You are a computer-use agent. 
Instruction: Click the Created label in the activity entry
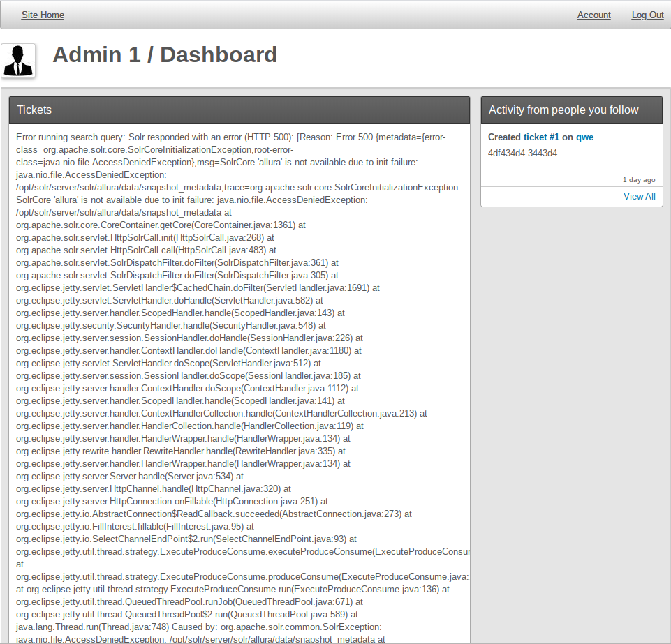coord(504,137)
